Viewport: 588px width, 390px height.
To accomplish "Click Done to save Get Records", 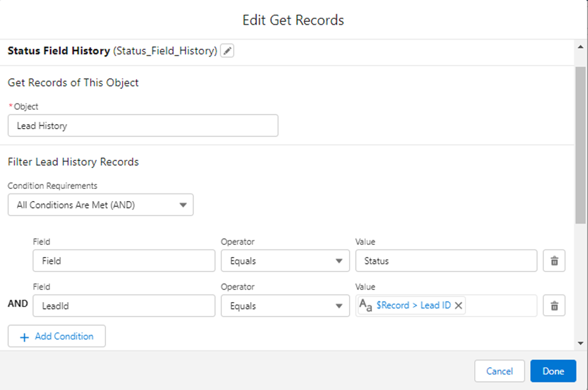I will pyautogui.click(x=553, y=371).
